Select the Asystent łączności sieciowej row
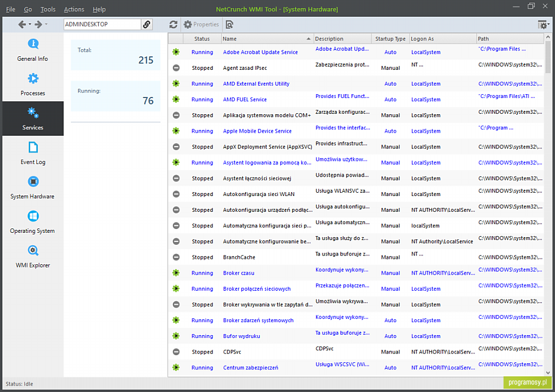 [x=356, y=178]
